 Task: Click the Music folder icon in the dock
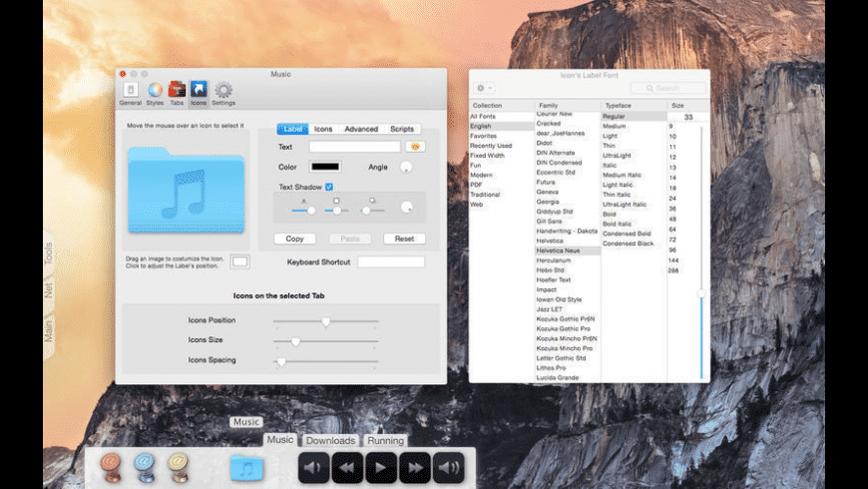246,468
